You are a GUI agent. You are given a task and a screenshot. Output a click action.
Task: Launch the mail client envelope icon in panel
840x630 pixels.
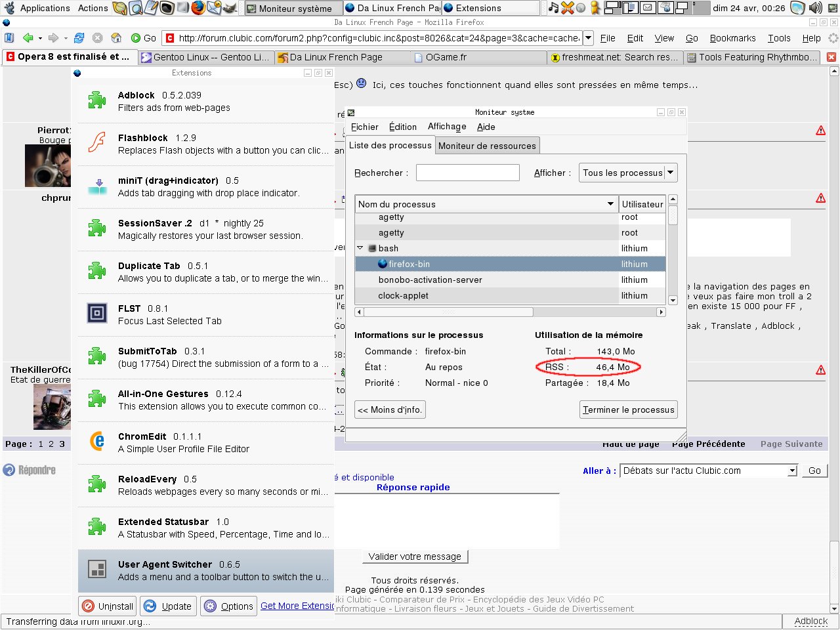pos(214,8)
